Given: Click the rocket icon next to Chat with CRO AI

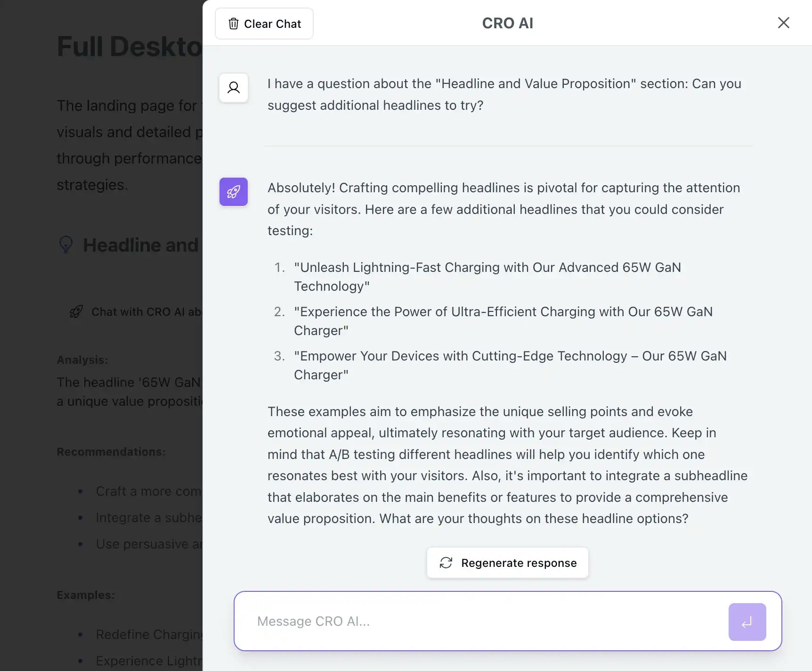Looking at the screenshot, I should click(x=76, y=311).
